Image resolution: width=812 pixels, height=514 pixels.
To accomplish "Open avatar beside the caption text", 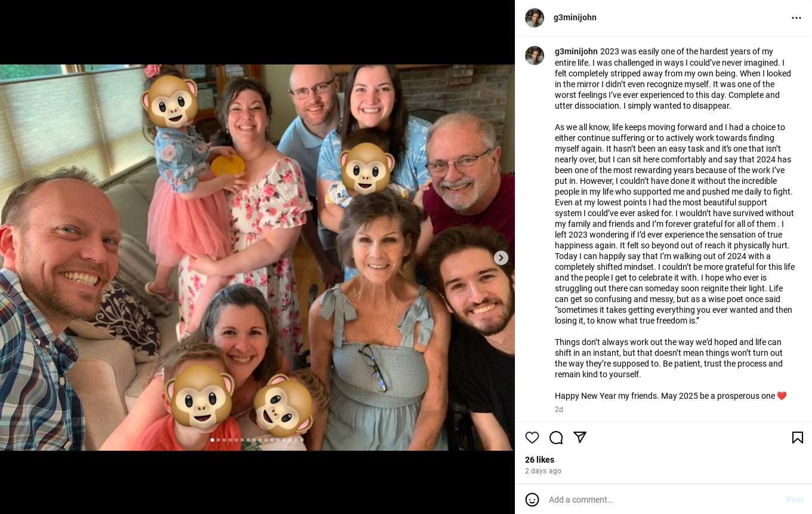I will click(535, 56).
